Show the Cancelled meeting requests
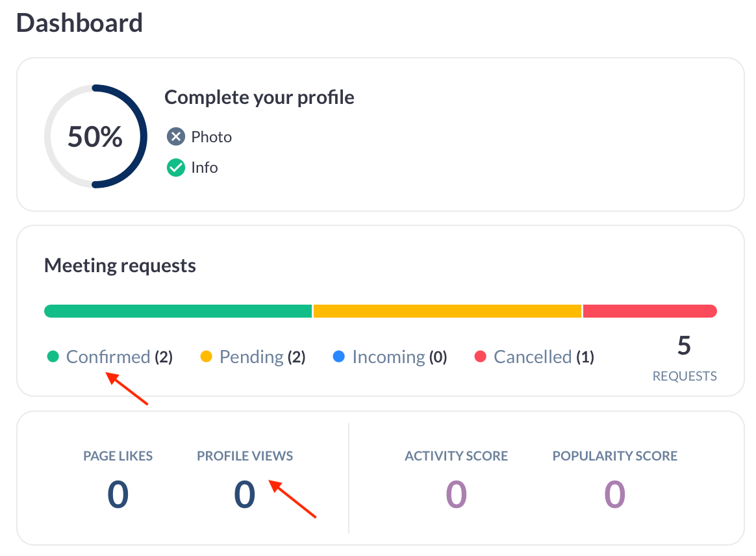The image size is (756, 556). [x=533, y=357]
